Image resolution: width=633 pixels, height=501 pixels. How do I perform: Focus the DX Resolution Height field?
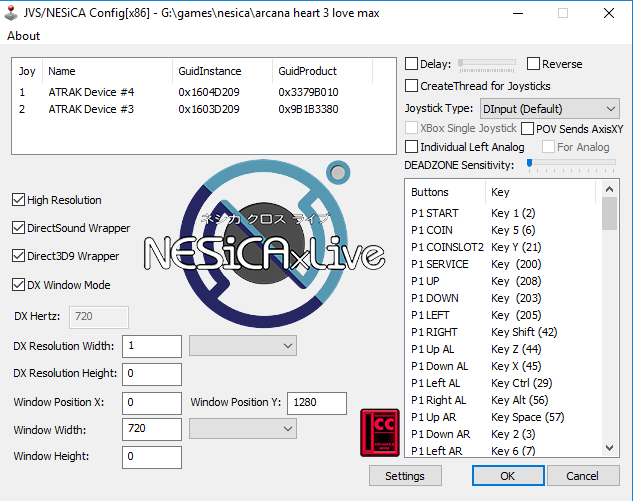pyautogui.click(x=152, y=374)
